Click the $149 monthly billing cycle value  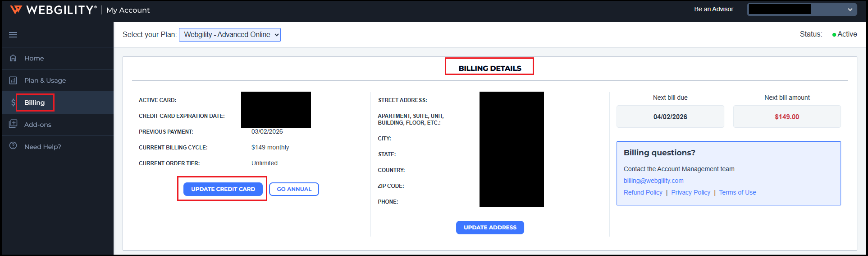270,147
